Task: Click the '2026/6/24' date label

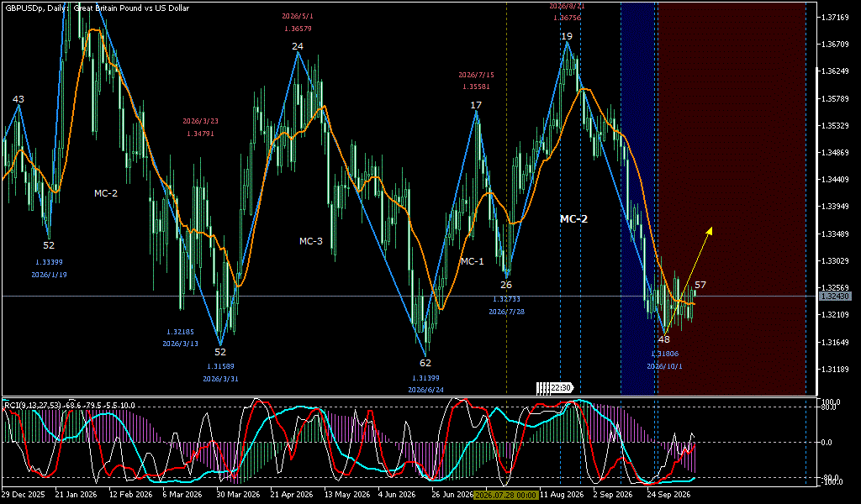Action: tap(425, 391)
